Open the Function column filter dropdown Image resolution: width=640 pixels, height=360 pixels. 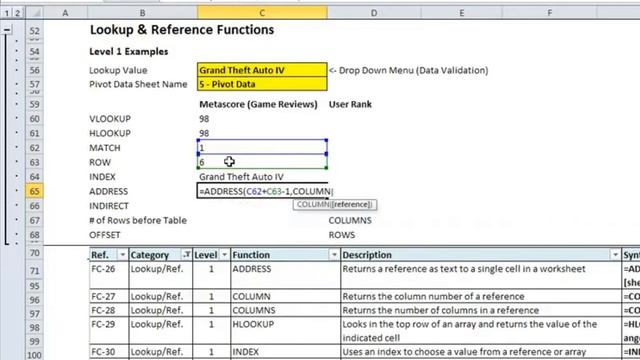coord(334,255)
